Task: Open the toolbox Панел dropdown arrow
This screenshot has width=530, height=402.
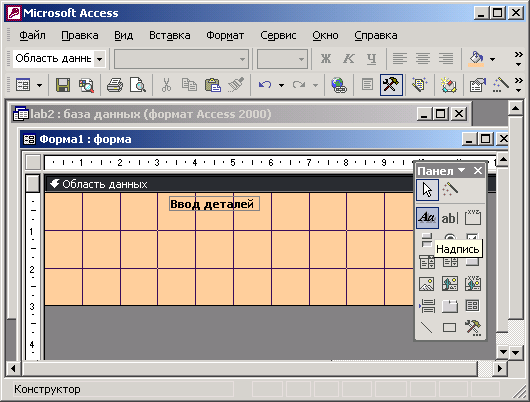Action: [x=462, y=170]
